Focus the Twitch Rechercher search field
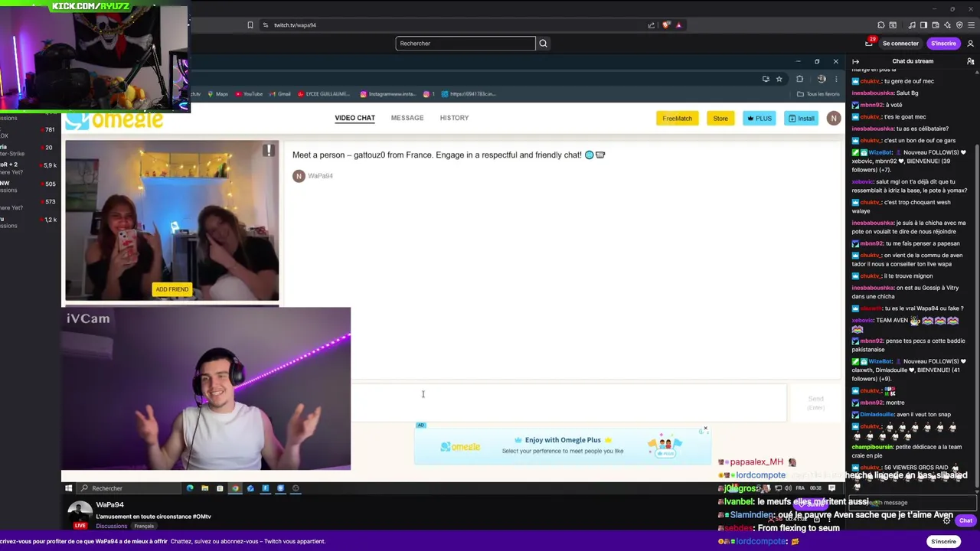The height and width of the screenshot is (551, 980). point(465,44)
